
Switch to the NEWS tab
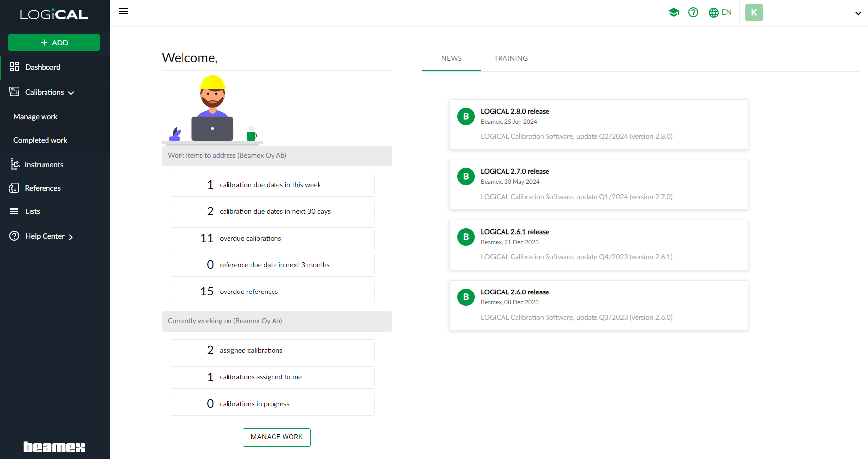[x=452, y=58]
